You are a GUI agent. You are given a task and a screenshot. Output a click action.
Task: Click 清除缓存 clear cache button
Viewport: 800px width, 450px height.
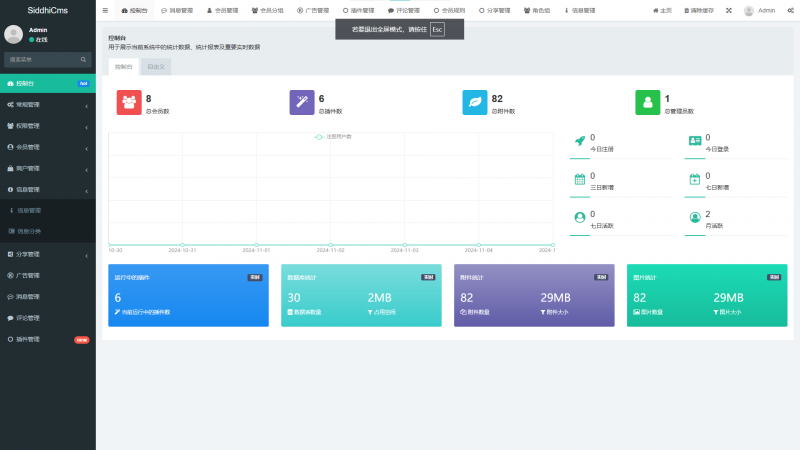tap(698, 10)
